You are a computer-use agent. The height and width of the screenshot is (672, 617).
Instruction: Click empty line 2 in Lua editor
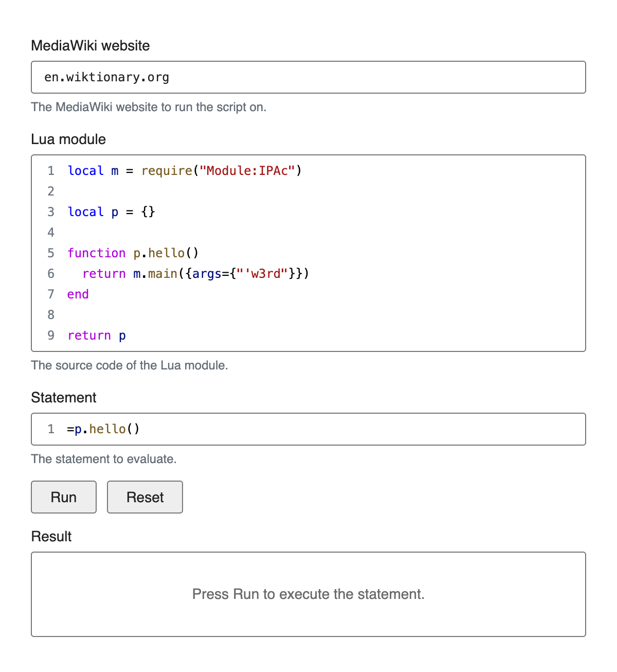click(x=308, y=191)
